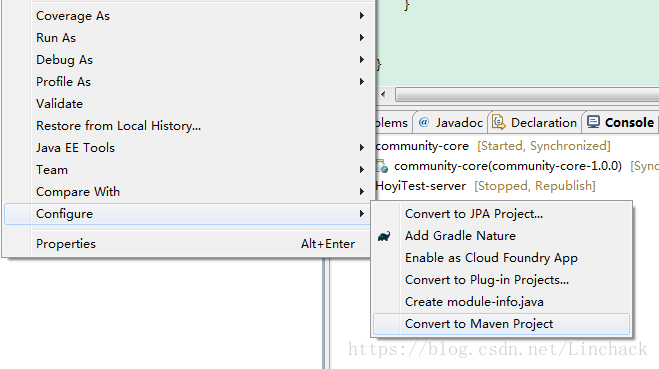Choose Add Gradle Nature

tap(501, 236)
